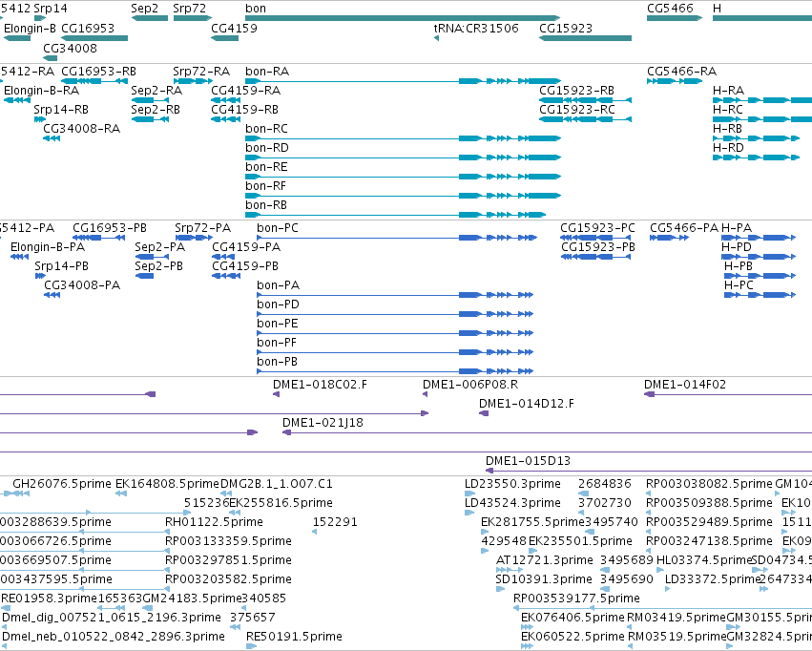Click the tRNA:CR31506 gene label
Image resolution: width=812 pixels, height=651 pixels.
click(x=476, y=28)
